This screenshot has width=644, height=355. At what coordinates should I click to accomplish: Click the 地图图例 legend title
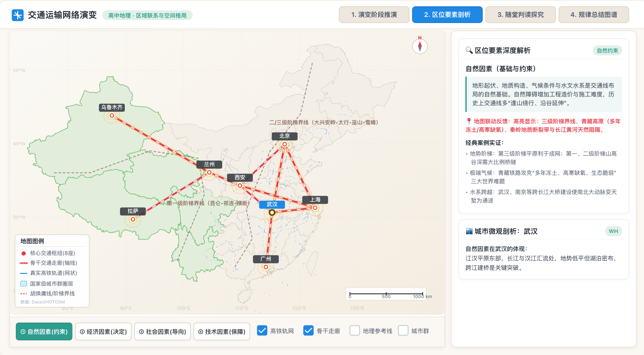click(x=32, y=241)
